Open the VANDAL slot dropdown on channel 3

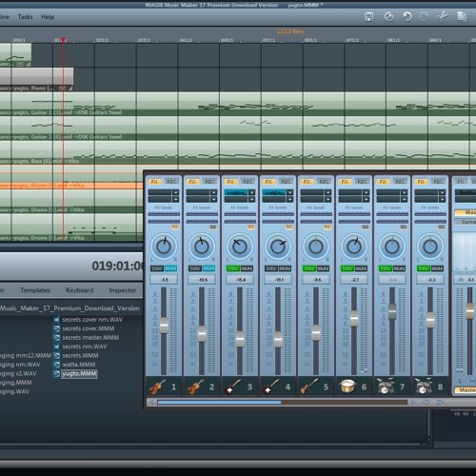(x=251, y=192)
